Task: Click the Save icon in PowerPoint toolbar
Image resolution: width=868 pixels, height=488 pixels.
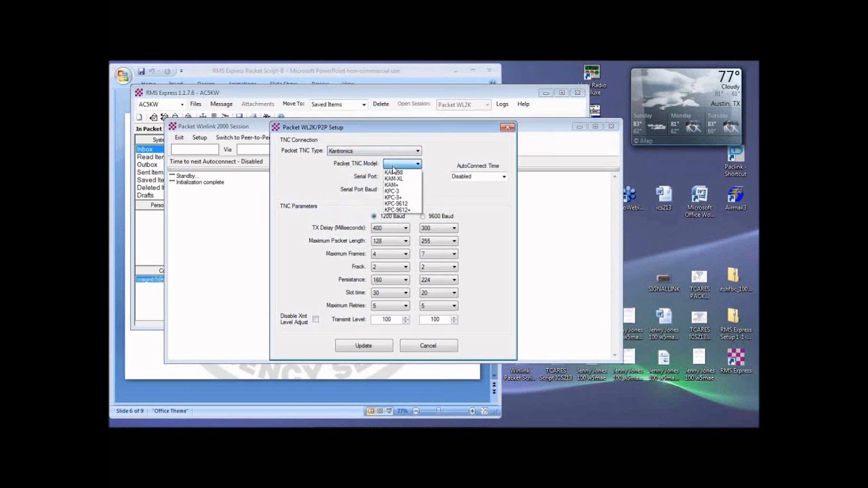Action: tap(141, 71)
